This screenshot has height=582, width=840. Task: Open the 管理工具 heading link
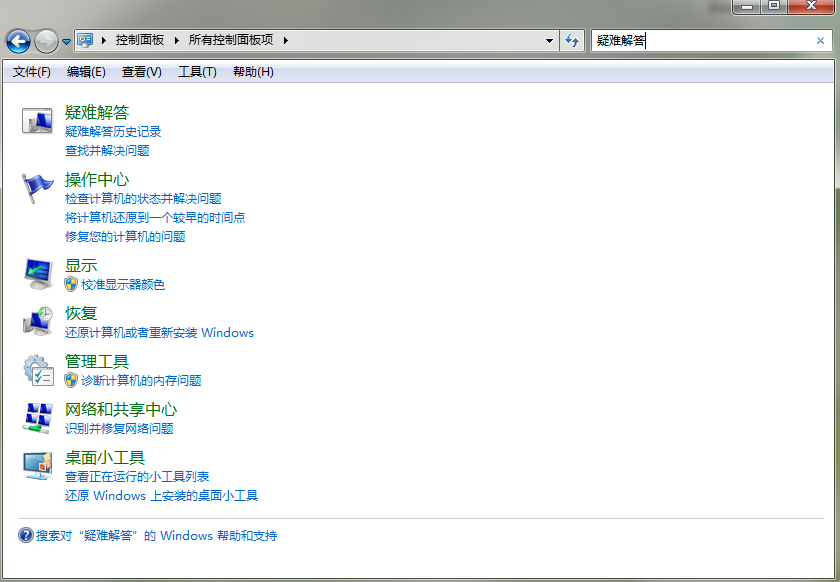(97, 361)
